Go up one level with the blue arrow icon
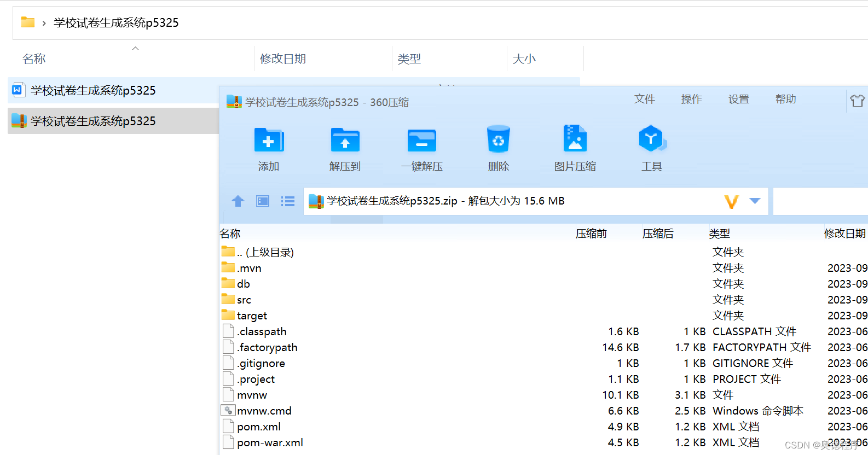Image resolution: width=868 pixels, height=455 pixels. coord(238,201)
